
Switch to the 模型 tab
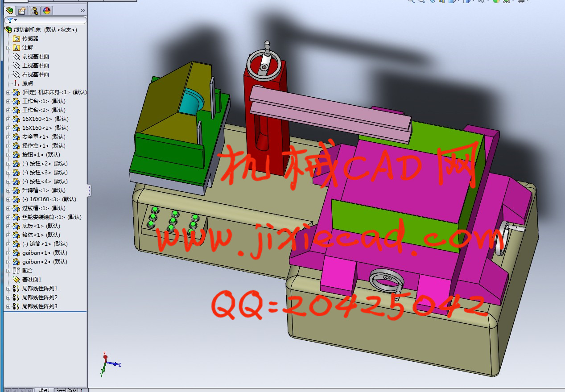[44, 390]
